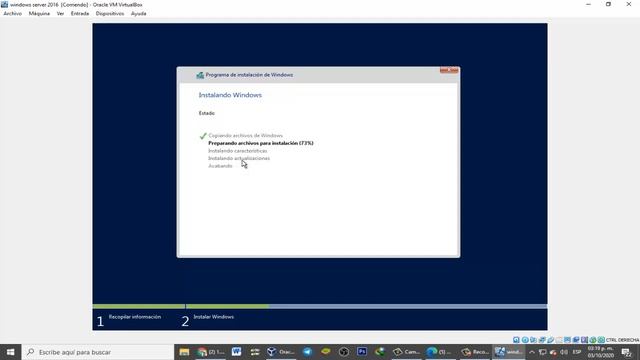Click Copiando archivos de Windows step
The width and height of the screenshot is (640, 360).
pos(245,136)
